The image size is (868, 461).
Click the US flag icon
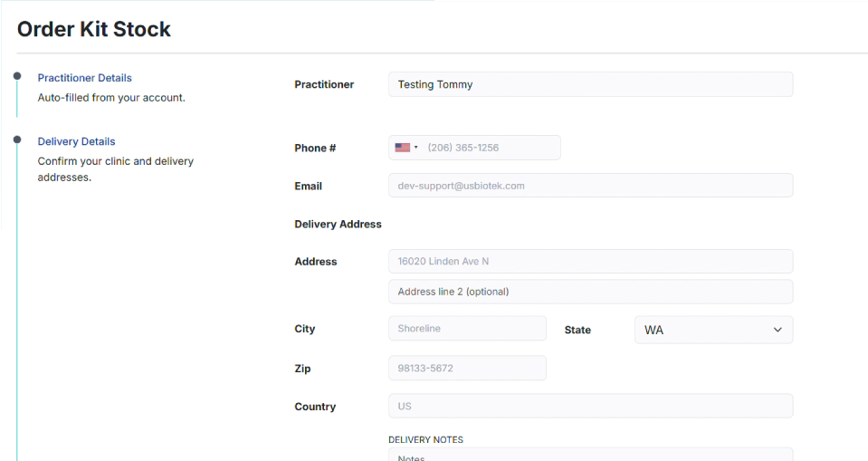point(403,148)
